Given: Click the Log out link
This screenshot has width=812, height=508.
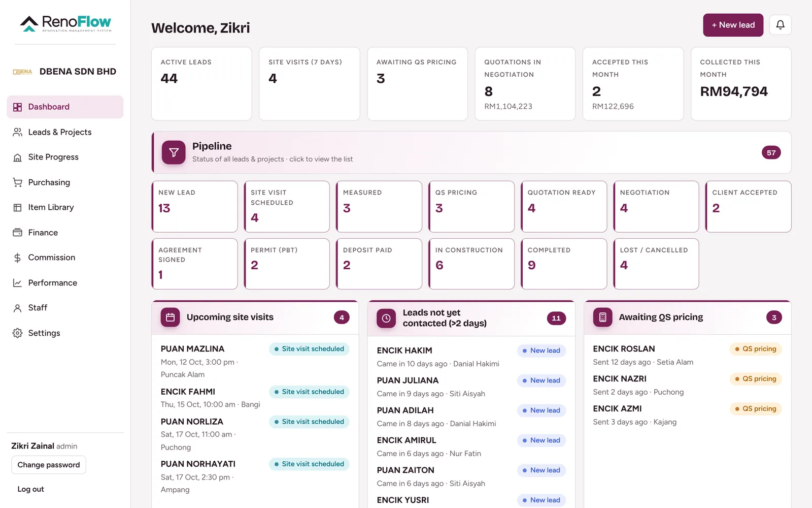Looking at the screenshot, I should tap(31, 489).
